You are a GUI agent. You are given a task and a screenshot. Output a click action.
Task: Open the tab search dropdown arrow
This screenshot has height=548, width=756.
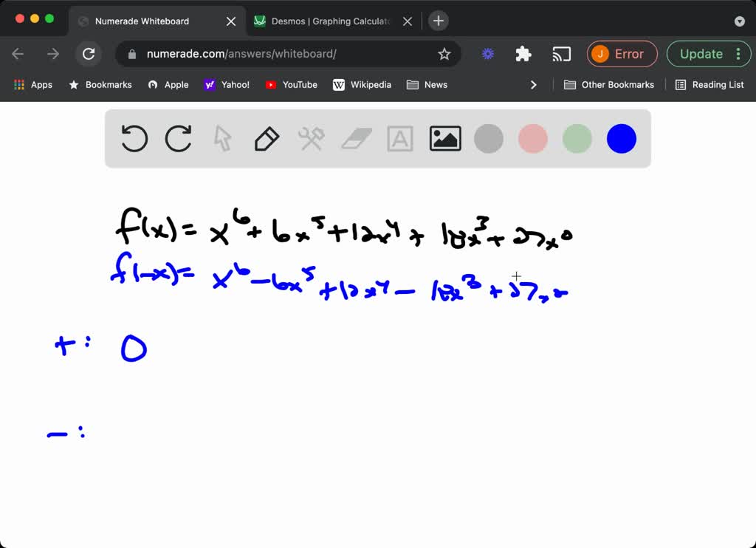pyautogui.click(x=740, y=21)
